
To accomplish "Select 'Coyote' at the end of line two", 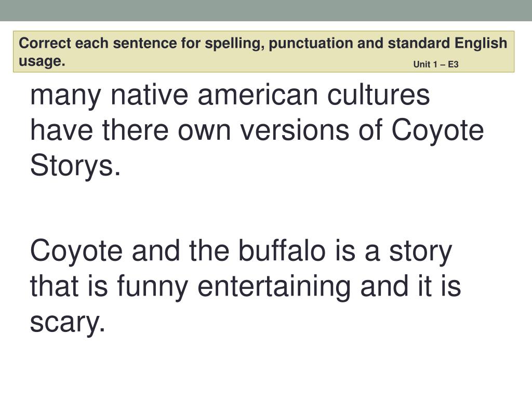I will (x=437, y=131).
